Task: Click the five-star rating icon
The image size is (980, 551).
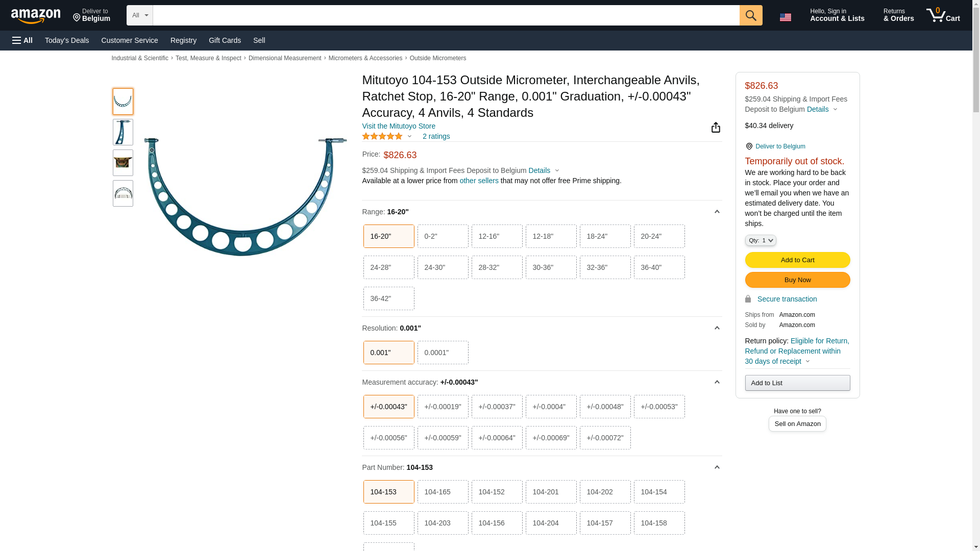Action: (x=382, y=136)
